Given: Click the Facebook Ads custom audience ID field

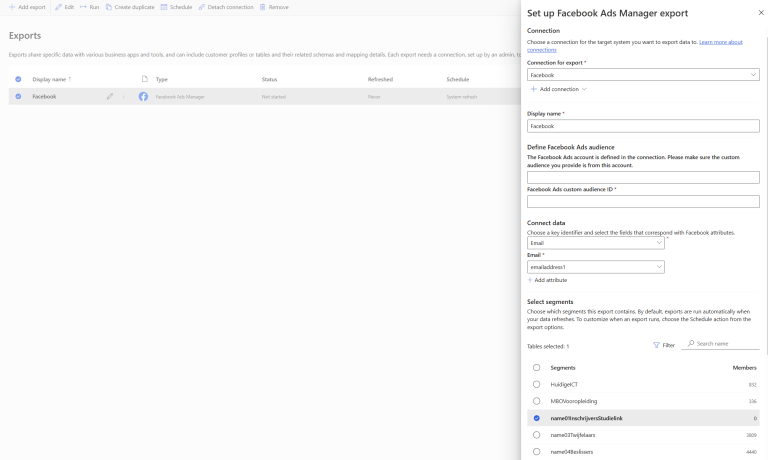Looking at the screenshot, I should [643, 201].
